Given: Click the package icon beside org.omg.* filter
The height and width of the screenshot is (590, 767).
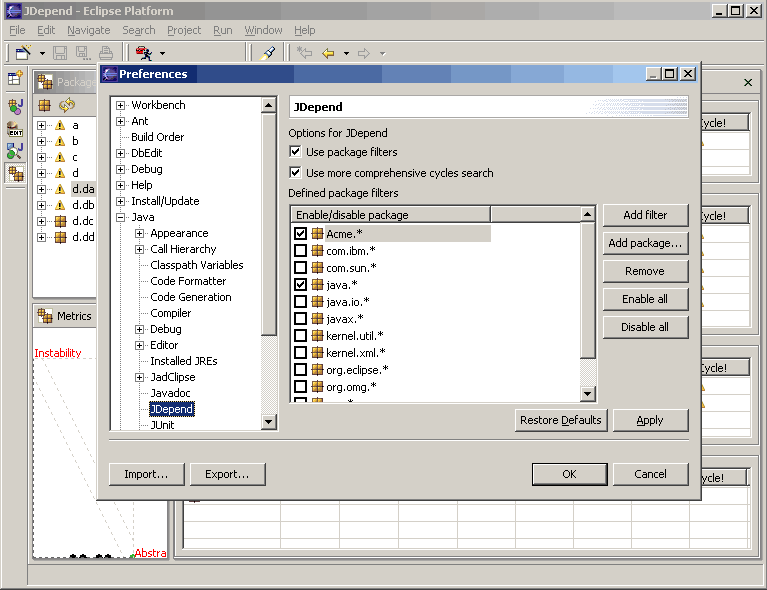Looking at the screenshot, I should pos(317,386).
